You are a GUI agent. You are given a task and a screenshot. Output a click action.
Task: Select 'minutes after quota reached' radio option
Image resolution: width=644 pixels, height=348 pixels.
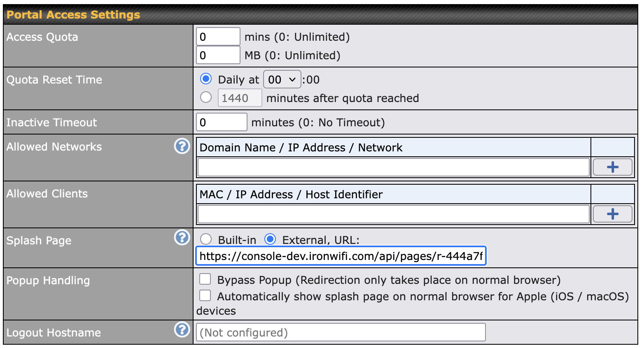[x=206, y=97]
